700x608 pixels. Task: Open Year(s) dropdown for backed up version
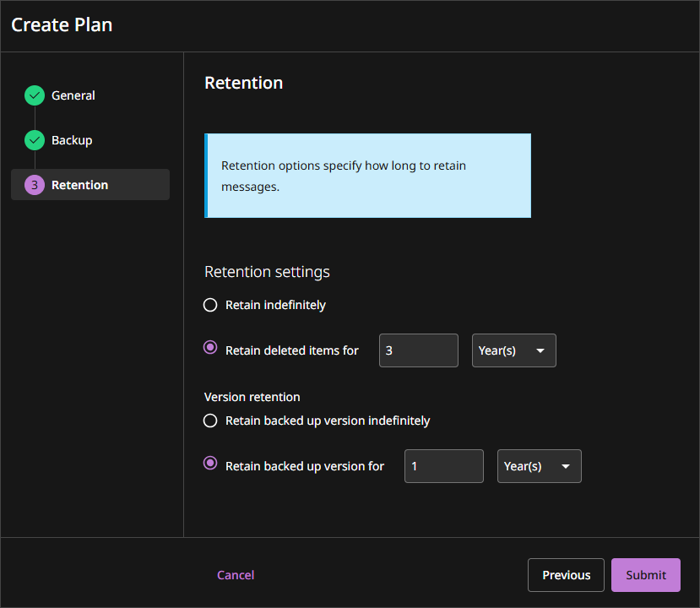tap(539, 466)
